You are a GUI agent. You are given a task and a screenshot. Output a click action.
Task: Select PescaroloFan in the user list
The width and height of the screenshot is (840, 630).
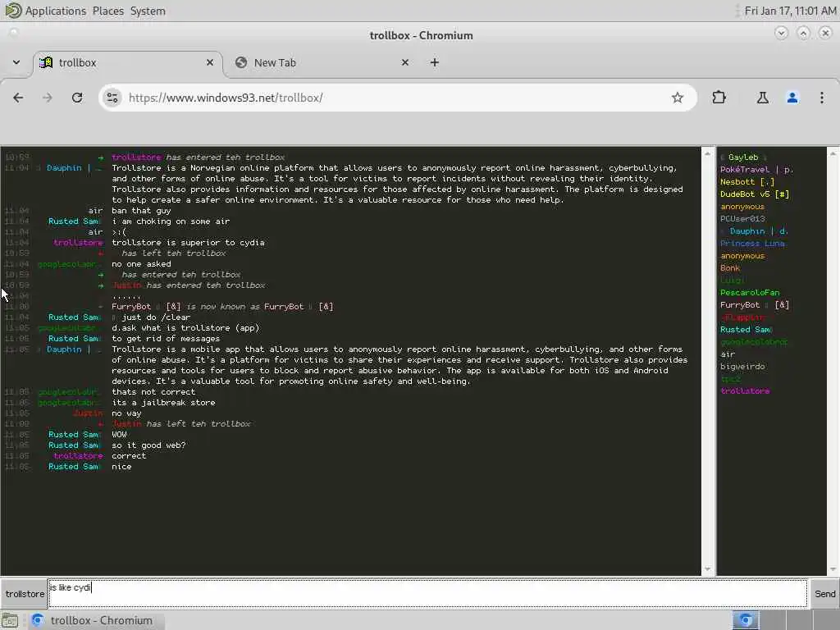(750, 293)
